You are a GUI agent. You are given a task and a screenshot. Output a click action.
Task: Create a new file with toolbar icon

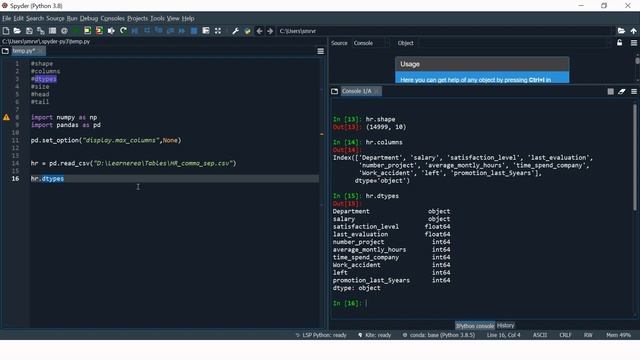coord(6,31)
